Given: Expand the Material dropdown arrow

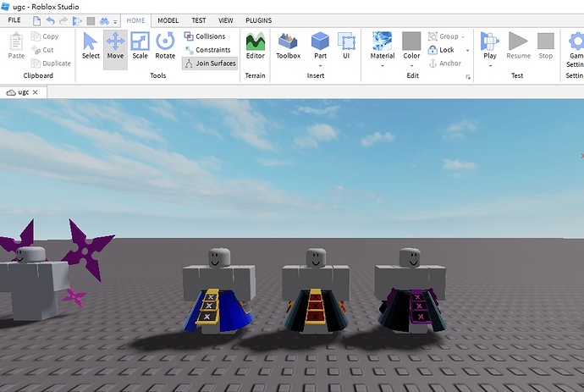Looking at the screenshot, I should [382, 66].
